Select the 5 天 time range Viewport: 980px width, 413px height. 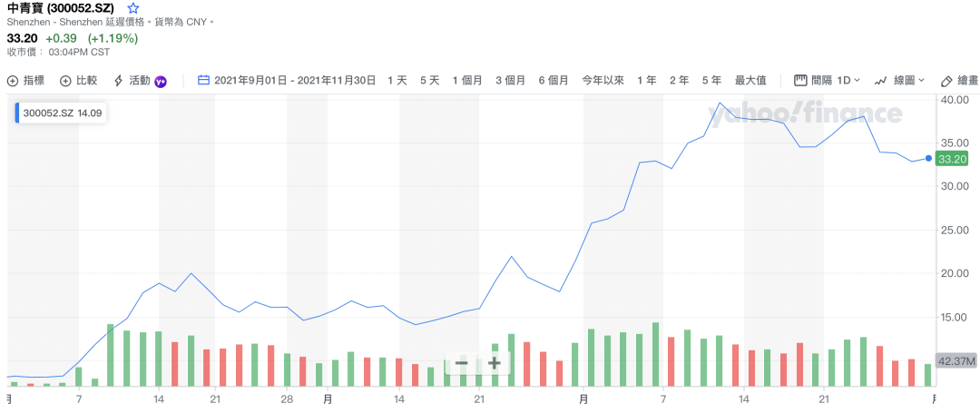point(430,80)
